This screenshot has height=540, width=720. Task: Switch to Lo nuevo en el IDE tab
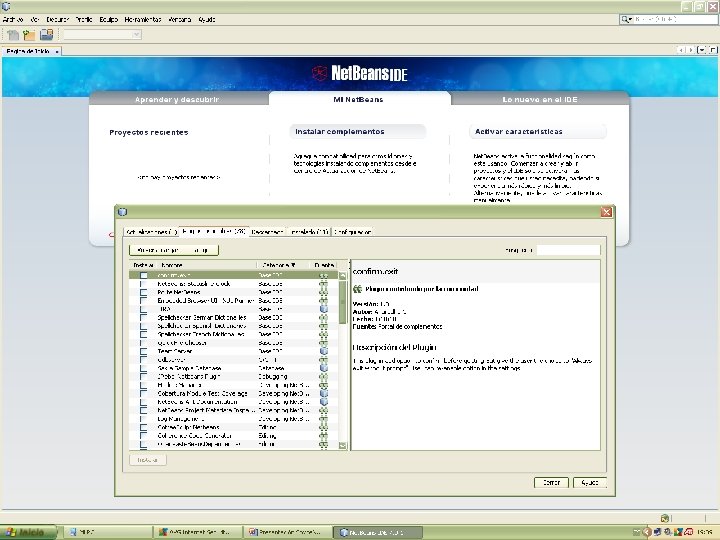tap(540, 99)
